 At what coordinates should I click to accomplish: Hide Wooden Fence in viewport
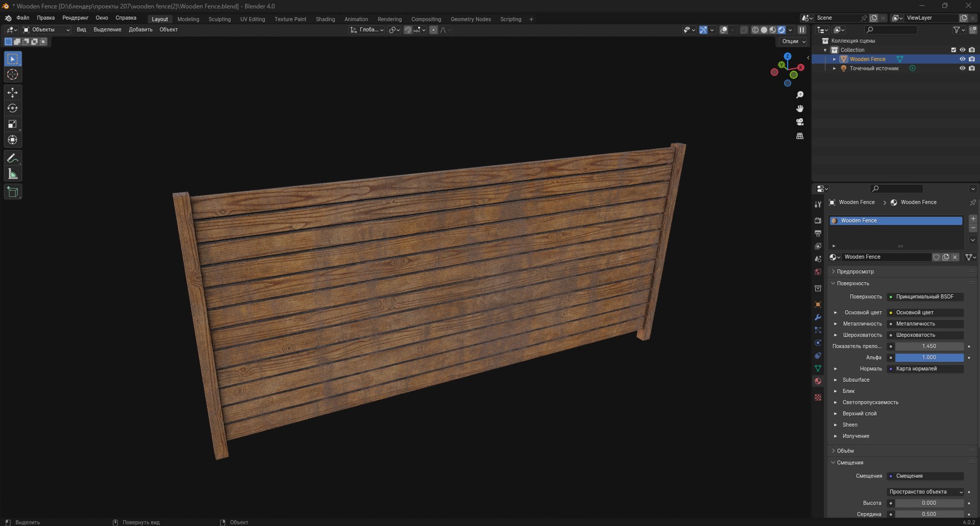(962, 59)
